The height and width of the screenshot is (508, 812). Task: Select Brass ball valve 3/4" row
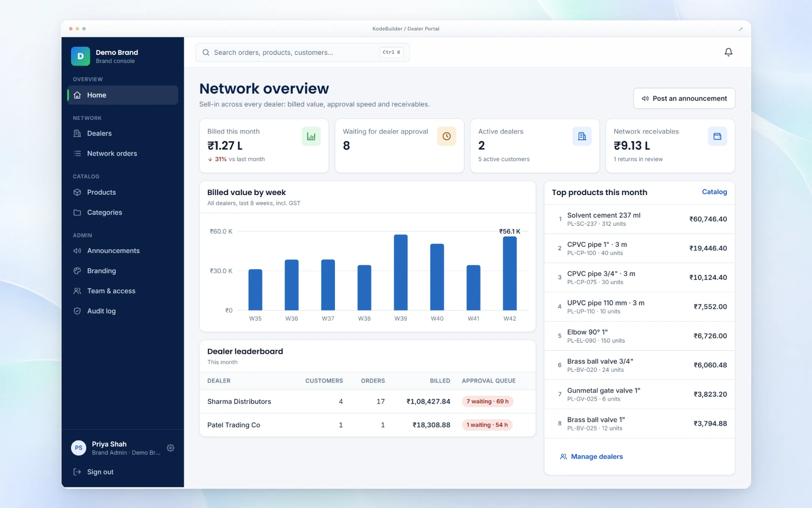[639, 365]
